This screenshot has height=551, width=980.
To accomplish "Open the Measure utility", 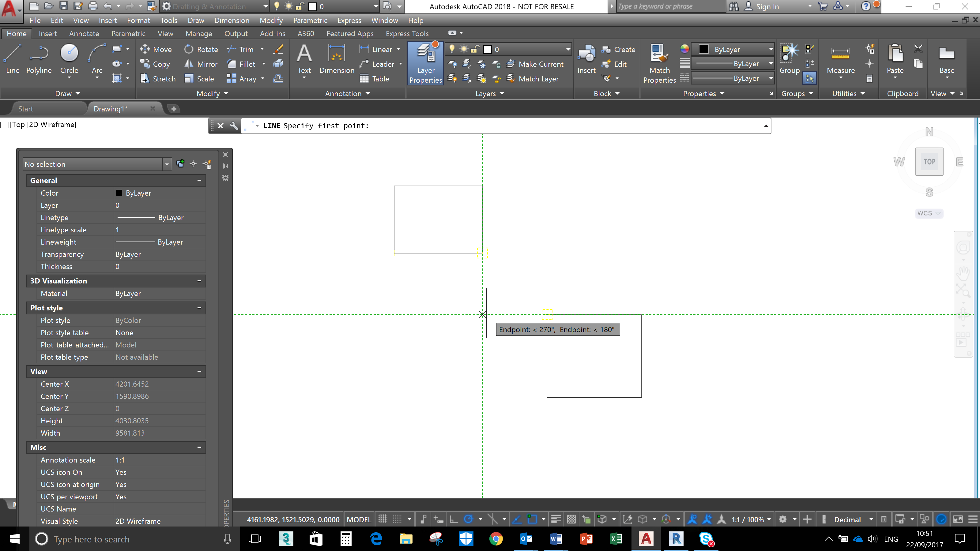I will pyautogui.click(x=840, y=59).
